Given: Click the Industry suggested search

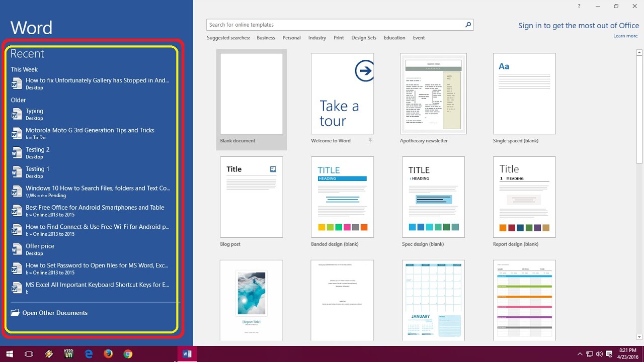Looking at the screenshot, I should click(x=317, y=38).
